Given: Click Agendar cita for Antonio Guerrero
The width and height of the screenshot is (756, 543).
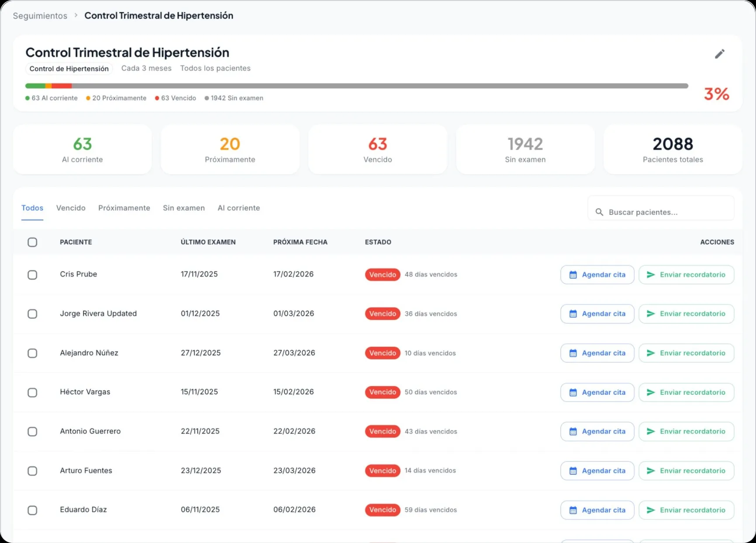Looking at the screenshot, I should click(597, 432).
